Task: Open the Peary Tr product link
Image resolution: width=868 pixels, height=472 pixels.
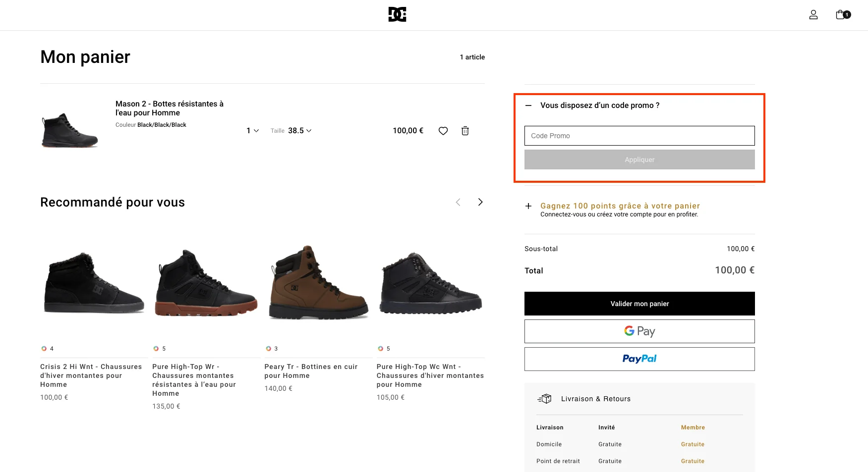Action: coord(310,371)
